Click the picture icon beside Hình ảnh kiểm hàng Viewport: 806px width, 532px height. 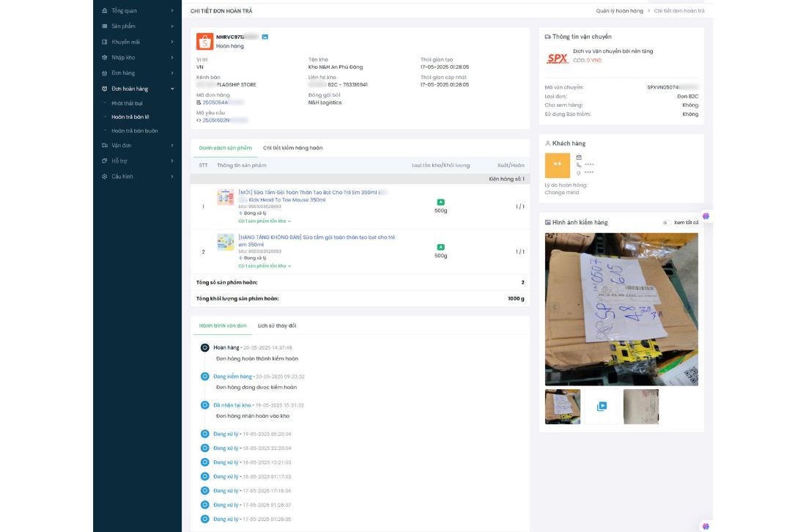pos(547,223)
